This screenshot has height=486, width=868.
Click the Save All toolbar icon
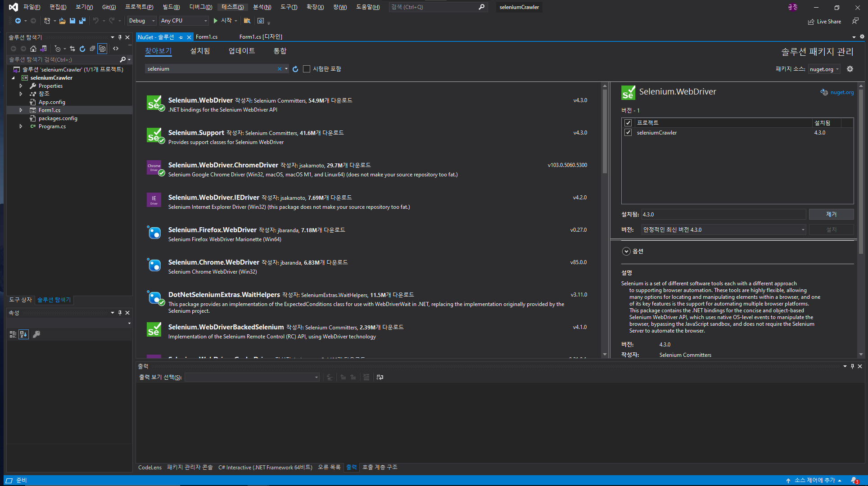point(82,21)
